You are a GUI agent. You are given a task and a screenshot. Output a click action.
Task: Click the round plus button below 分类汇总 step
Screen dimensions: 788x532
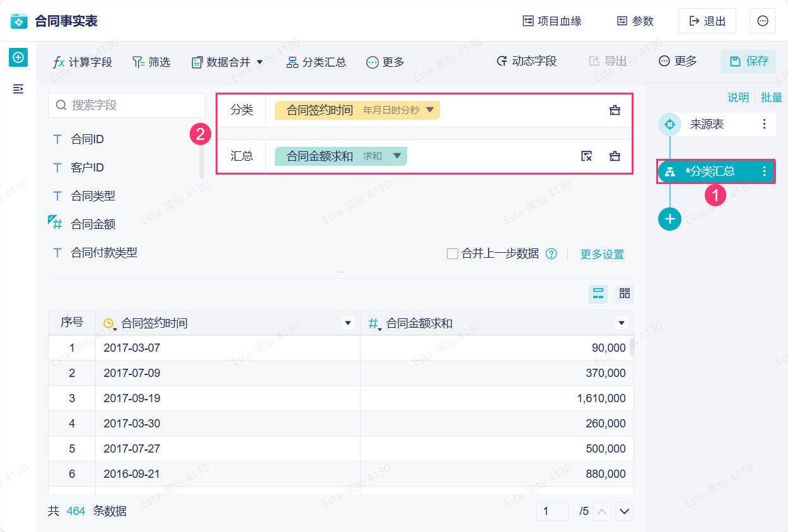tap(669, 219)
